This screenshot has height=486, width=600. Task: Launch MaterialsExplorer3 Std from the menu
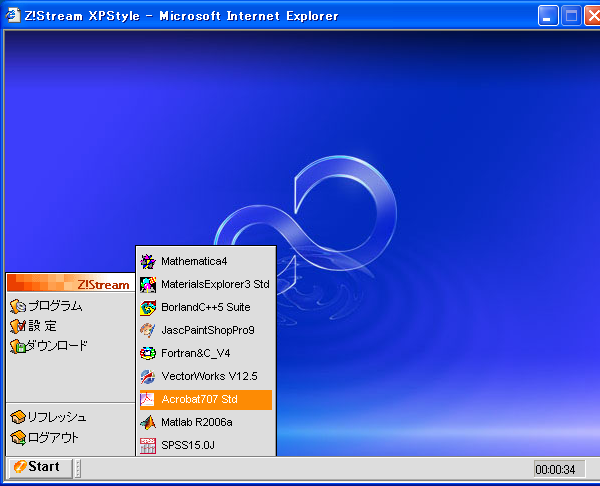coord(206,285)
